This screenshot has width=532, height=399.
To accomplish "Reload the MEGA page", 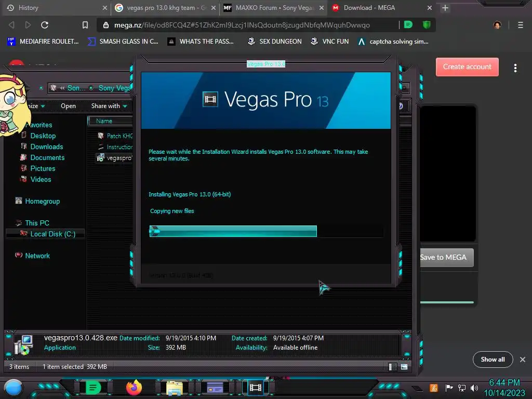I will (45, 25).
